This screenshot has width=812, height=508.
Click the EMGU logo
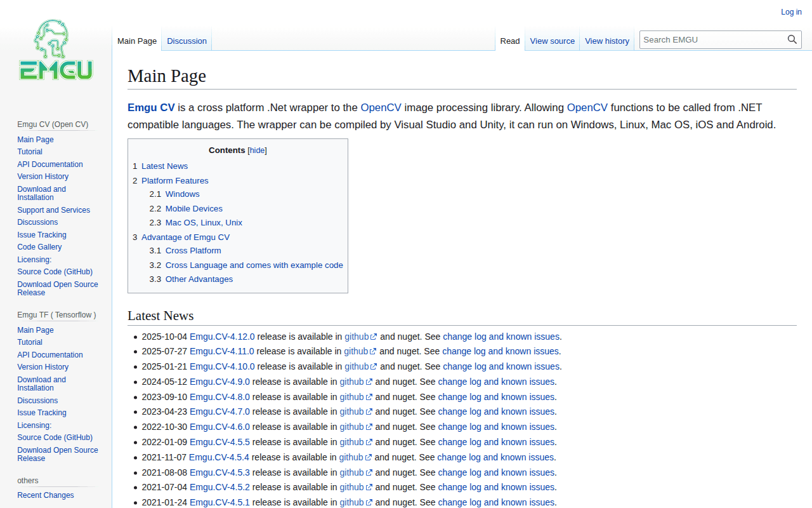[x=56, y=50]
